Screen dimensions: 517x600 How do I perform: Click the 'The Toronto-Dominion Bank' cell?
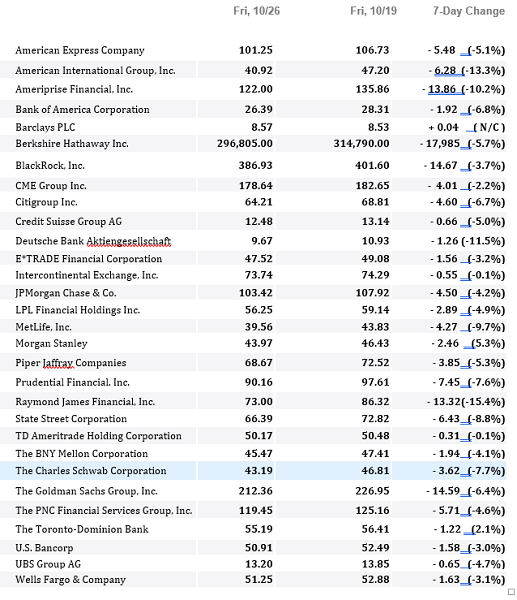(82, 529)
